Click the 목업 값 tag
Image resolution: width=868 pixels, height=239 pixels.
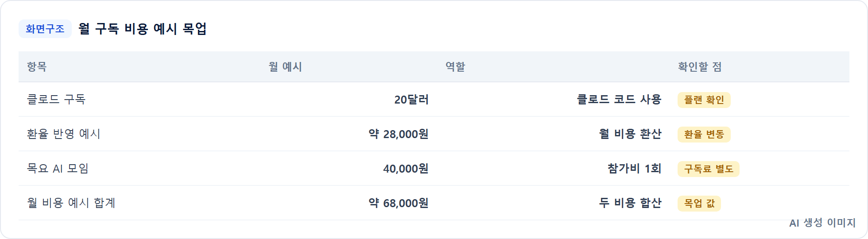(x=699, y=204)
